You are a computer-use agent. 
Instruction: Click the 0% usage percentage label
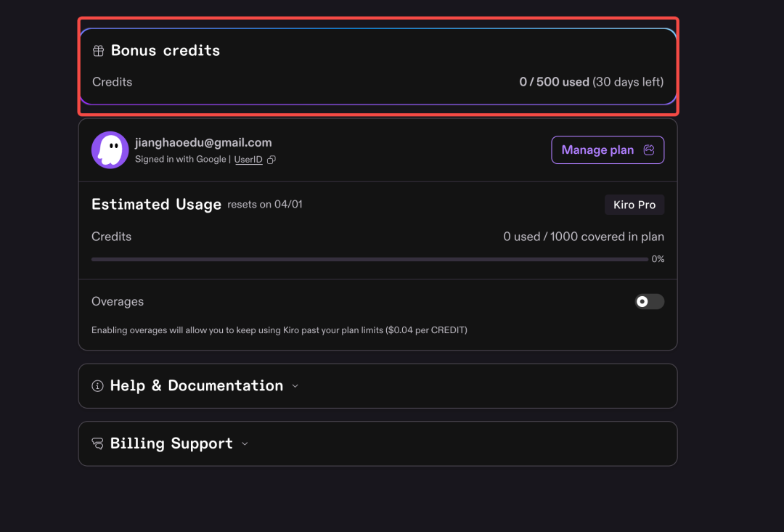(658, 259)
